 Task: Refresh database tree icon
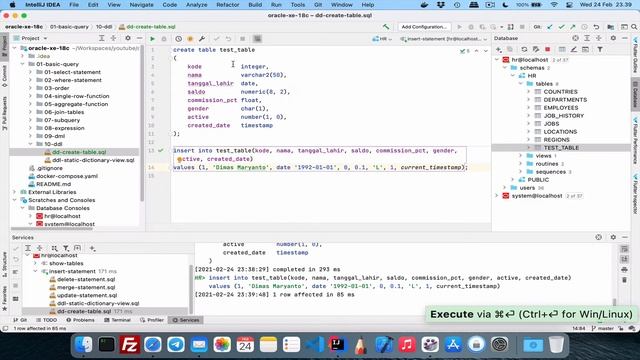524,49
